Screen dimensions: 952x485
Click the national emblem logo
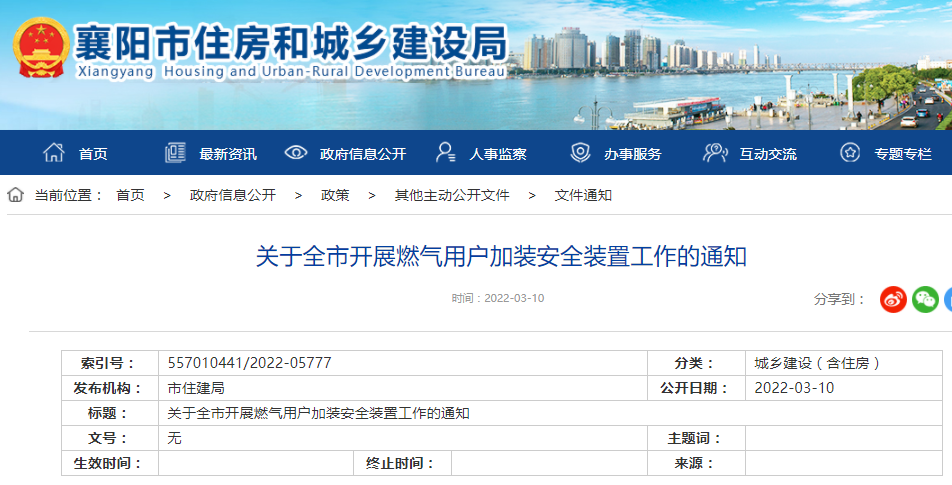pos(41,48)
